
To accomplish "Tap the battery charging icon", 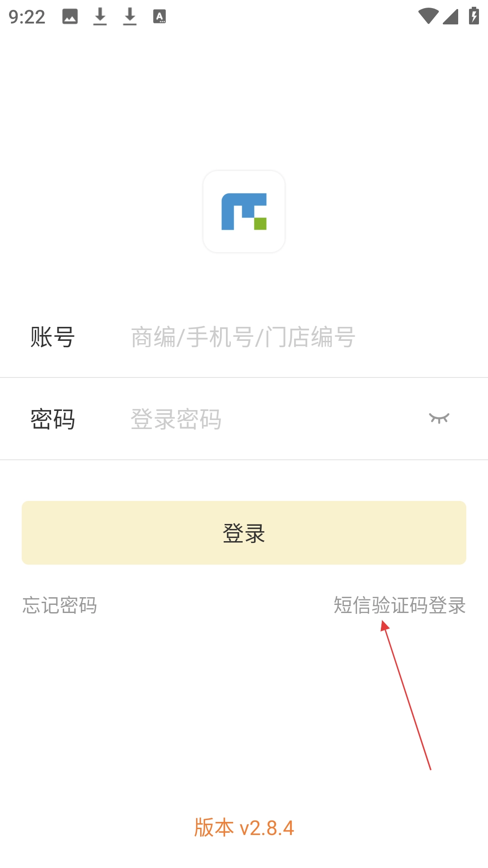I will tap(474, 16).
